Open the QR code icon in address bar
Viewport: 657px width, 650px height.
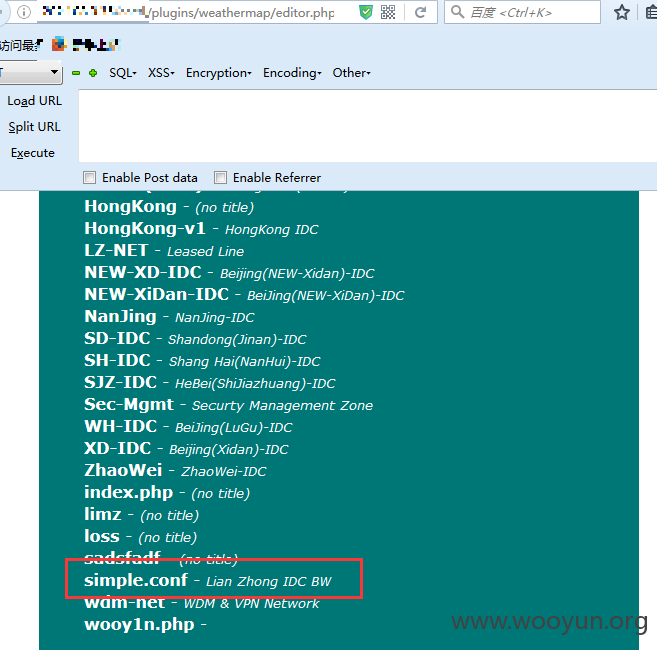coord(388,12)
